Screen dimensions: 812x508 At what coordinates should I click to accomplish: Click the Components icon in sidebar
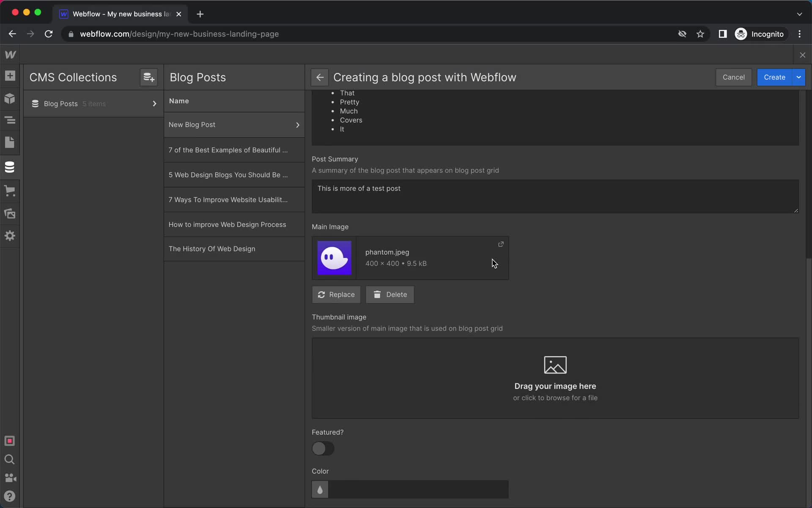(x=10, y=98)
